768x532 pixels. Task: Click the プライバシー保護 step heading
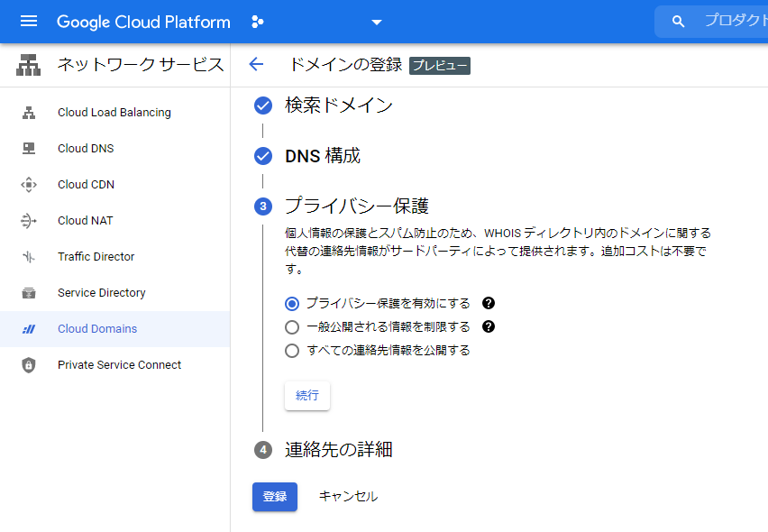pyautogui.click(x=357, y=206)
